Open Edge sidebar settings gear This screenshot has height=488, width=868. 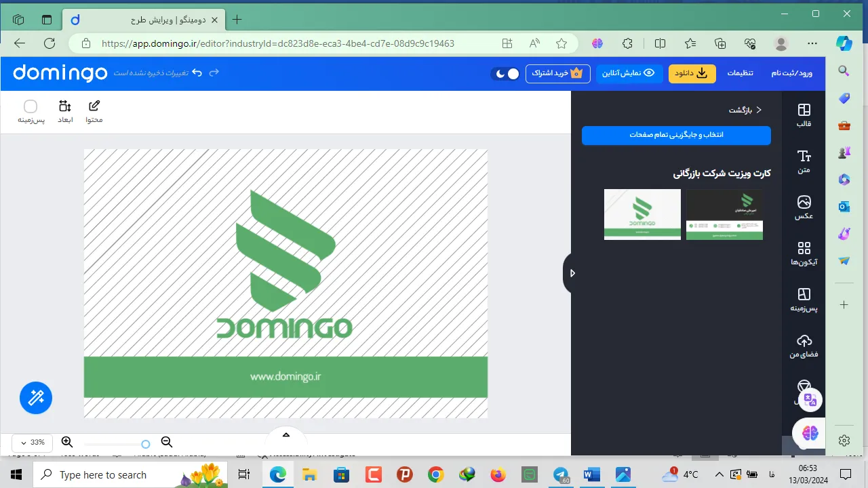click(844, 441)
